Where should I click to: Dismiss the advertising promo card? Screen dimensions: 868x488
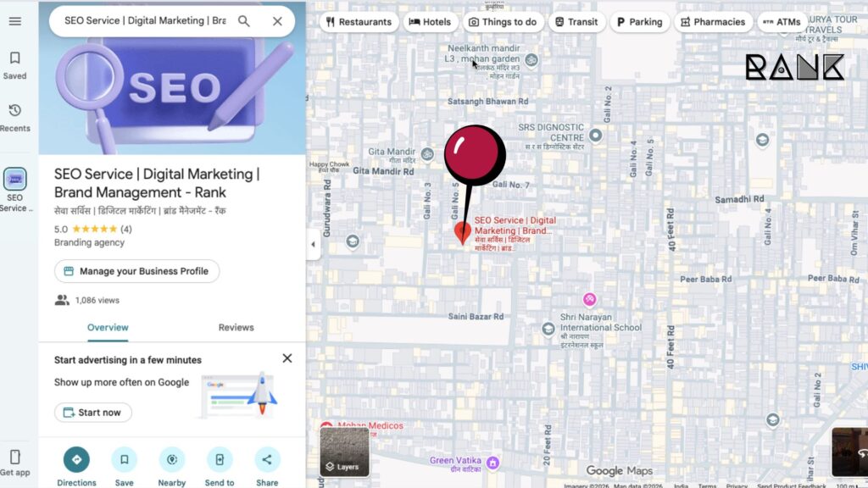[x=287, y=358]
